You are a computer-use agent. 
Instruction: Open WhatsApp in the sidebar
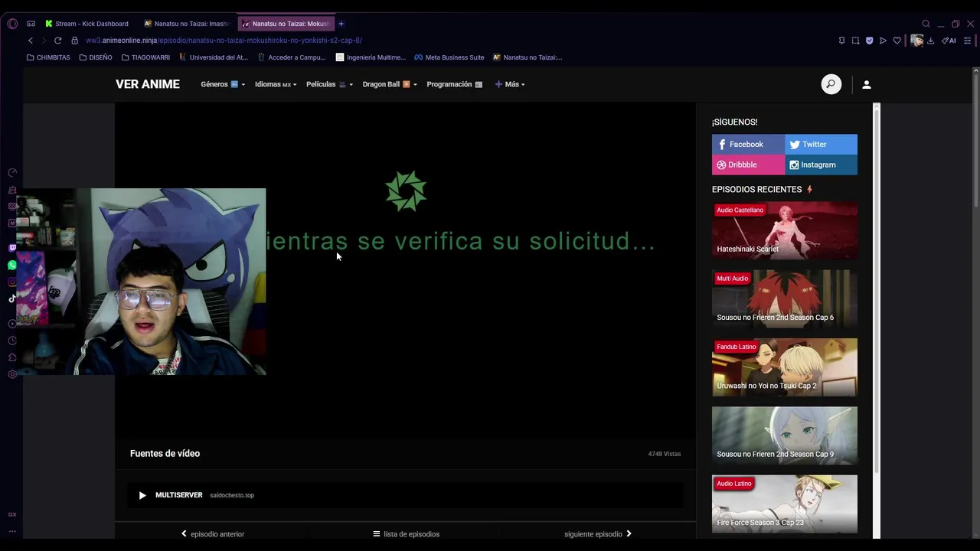click(x=12, y=266)
